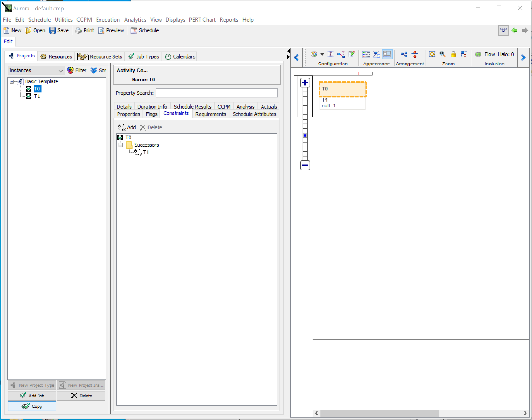Click the node query configuration icon
The width and height of the screenshot is (532, 420).
(341, 54)
